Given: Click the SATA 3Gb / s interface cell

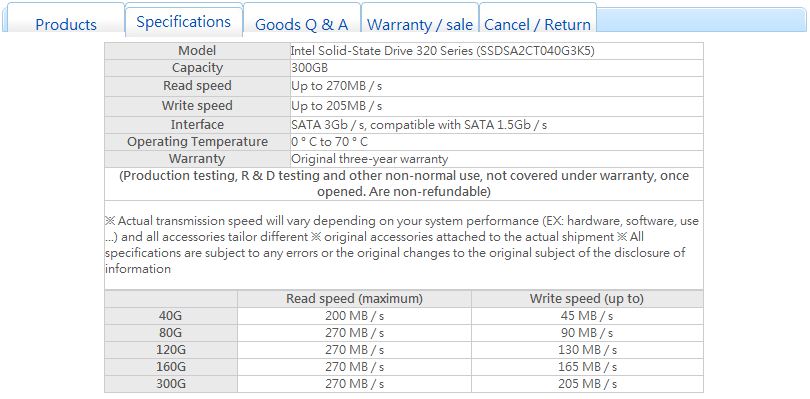Looking at the screenshot, I should click(x=496, y=125).
